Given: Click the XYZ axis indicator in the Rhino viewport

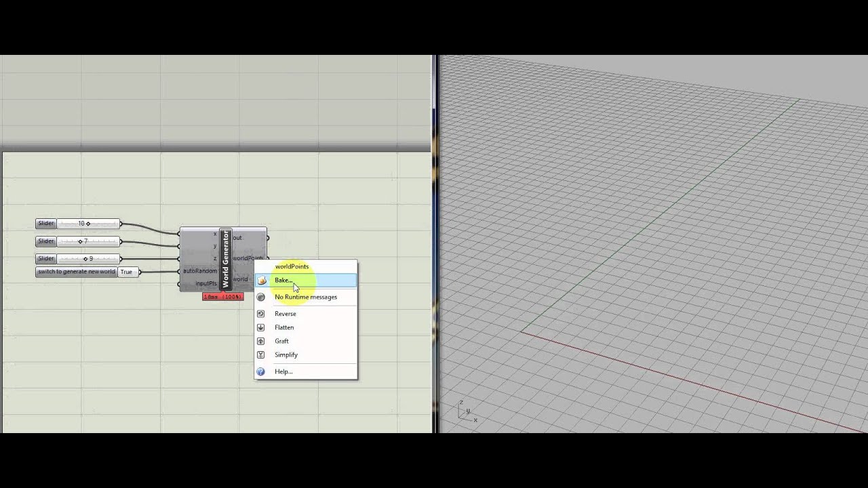Looking at the screenshot, I should 467,412.
